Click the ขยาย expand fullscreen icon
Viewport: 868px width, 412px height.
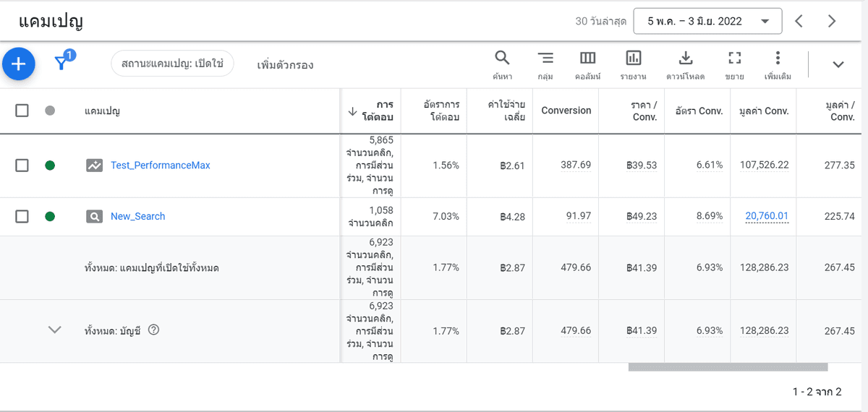pyautogui.click(x=734, y=58)
